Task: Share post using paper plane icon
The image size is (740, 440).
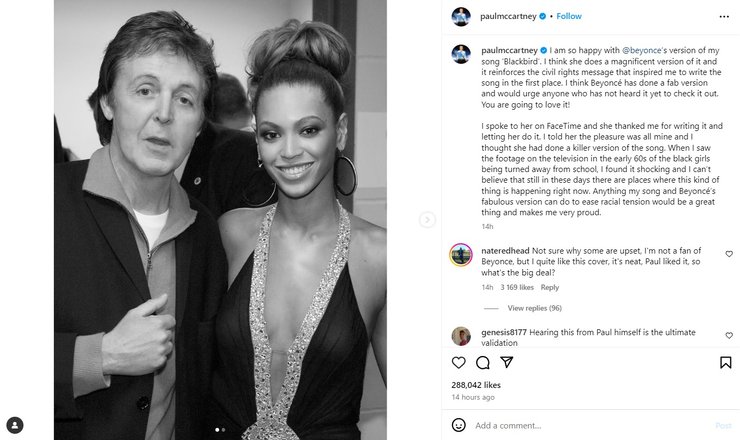Action: click(x=507, y=363)
